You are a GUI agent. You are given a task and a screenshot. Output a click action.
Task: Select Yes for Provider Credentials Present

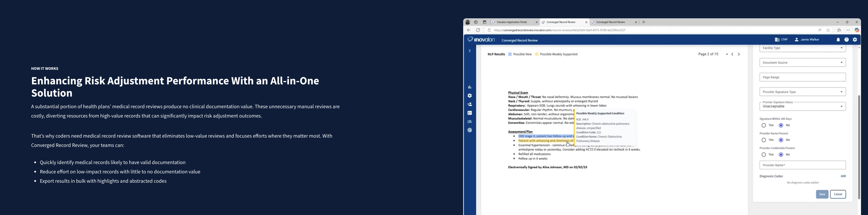pyautogui.click(x=763, y=154)
